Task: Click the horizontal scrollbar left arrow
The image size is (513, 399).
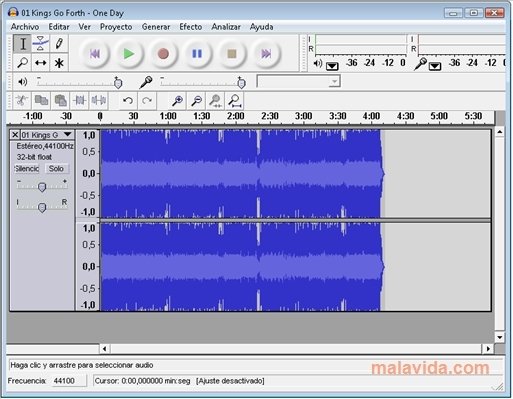Action: [105, 349]
